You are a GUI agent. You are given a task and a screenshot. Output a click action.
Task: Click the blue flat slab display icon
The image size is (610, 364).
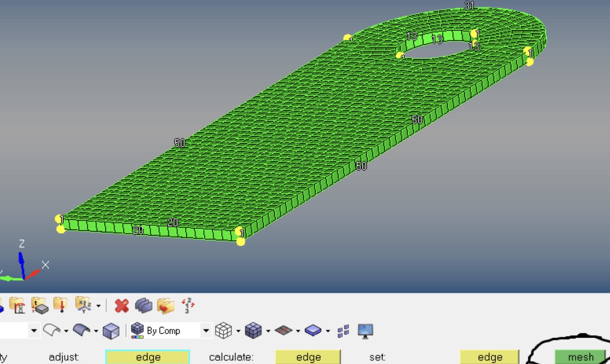click(x=314, y=330)
